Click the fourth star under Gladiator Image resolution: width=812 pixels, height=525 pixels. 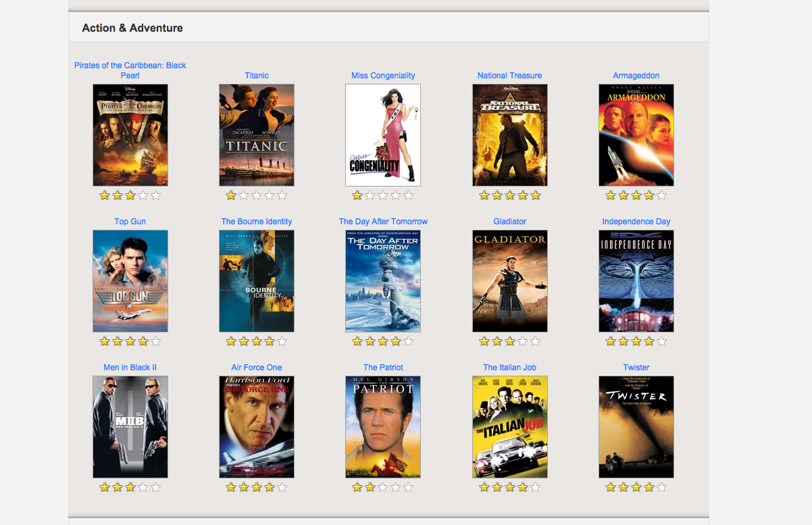[523, 341]
